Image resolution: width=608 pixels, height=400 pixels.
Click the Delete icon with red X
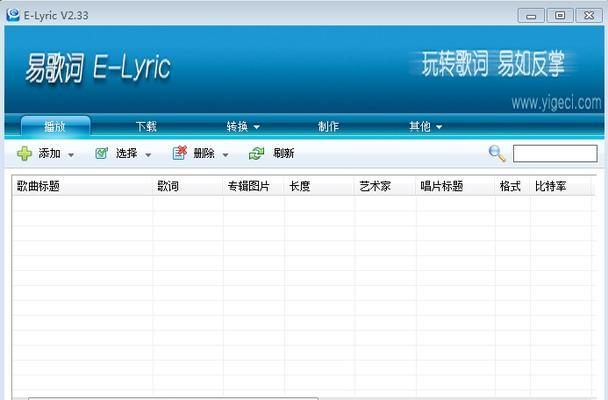tap(180, 153)
